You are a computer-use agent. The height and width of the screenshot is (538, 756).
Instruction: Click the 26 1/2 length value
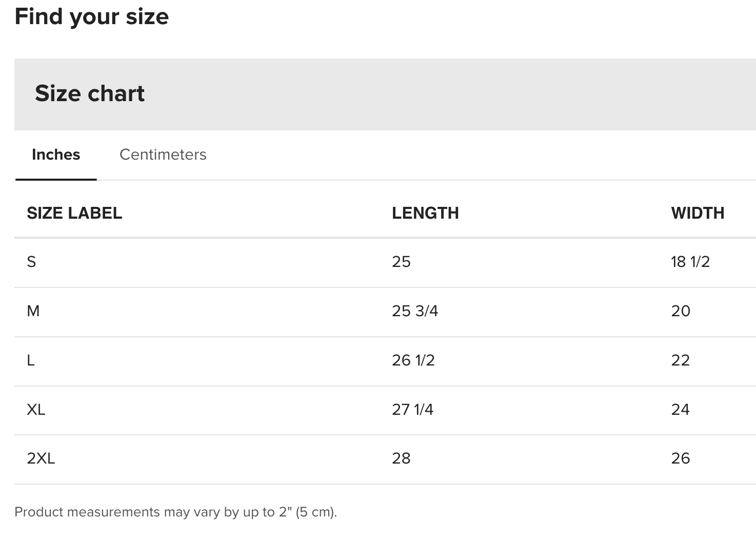point(413,360)
